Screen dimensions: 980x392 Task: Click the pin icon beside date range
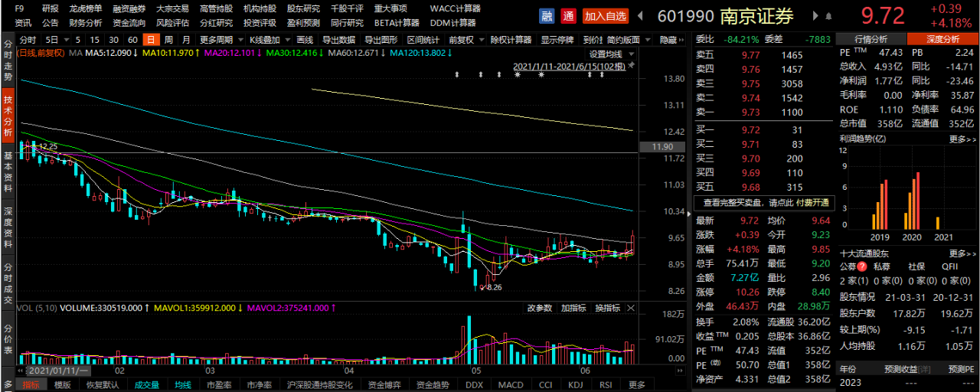pyautogui.click(x=632, y=67)
